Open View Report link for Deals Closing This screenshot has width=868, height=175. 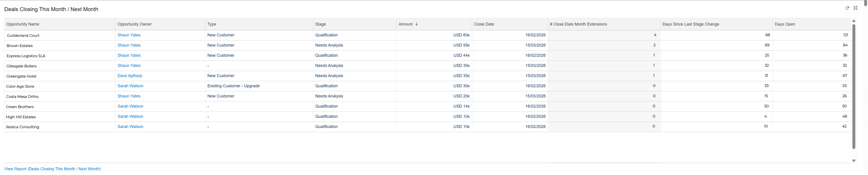[x=52, y=169]
